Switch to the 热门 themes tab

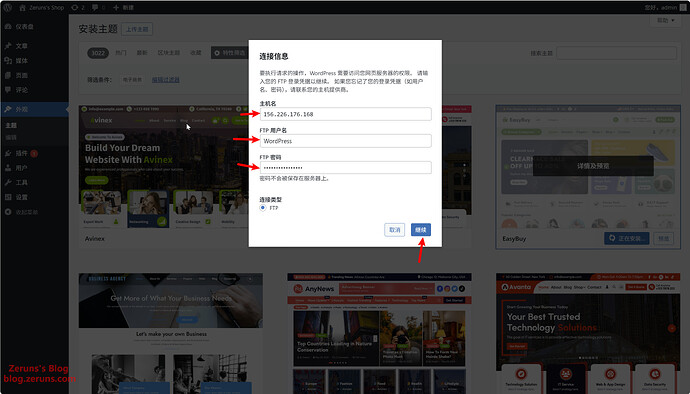[x=121, y=53]
